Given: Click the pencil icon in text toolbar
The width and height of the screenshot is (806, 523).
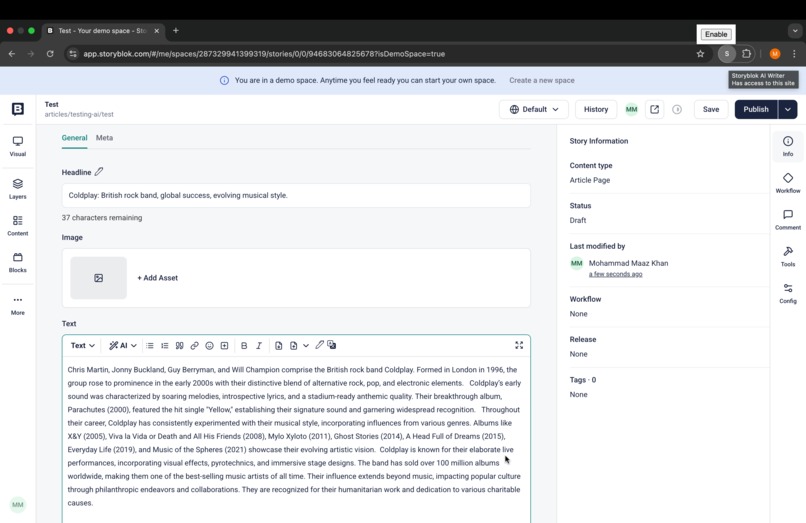Looking at the screenshot, I should (x=319, y=345).
